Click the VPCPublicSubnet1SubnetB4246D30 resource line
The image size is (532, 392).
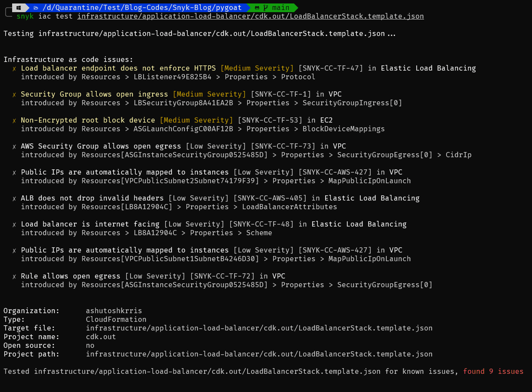click(x=216, y=259)
